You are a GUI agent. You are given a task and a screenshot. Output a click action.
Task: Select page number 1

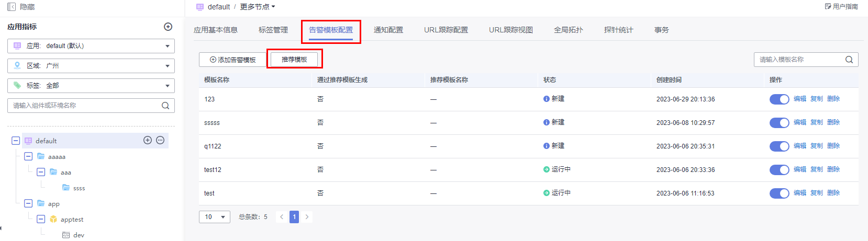[294, 217]
